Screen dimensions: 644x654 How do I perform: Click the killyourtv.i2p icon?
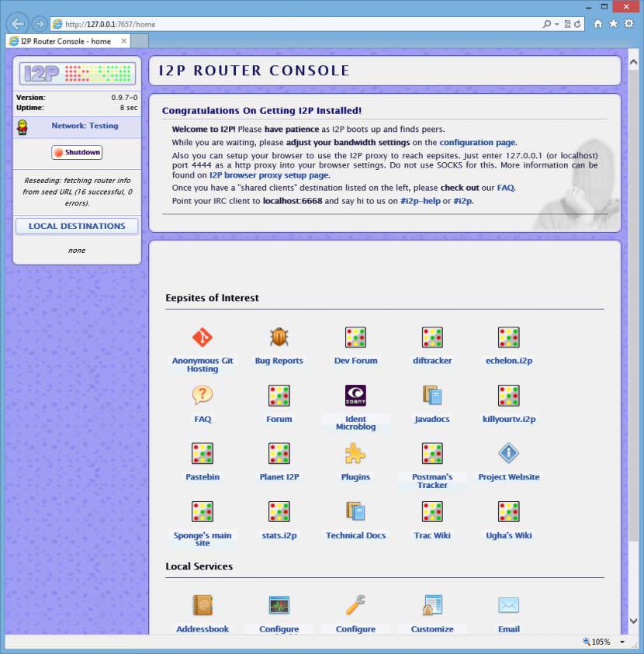click(x=508, y=395)
